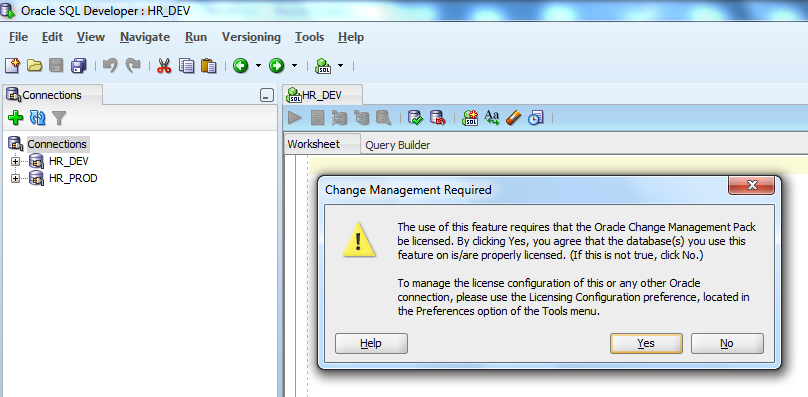Click the Save All icon
808x397 pixels.
[79, 65]
